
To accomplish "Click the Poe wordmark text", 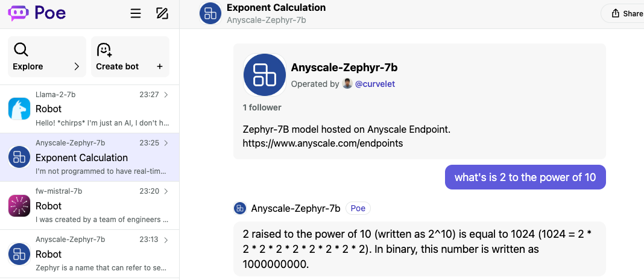I will click(50, 13).
